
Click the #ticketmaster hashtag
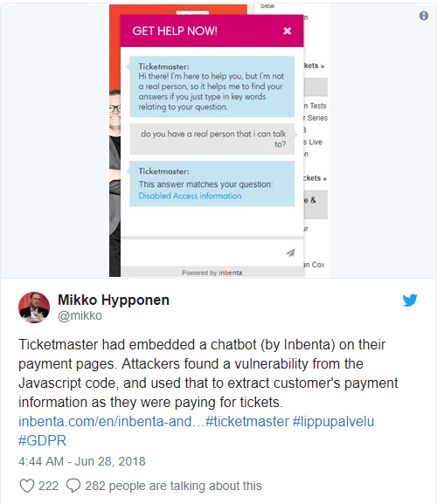[247, 421]
